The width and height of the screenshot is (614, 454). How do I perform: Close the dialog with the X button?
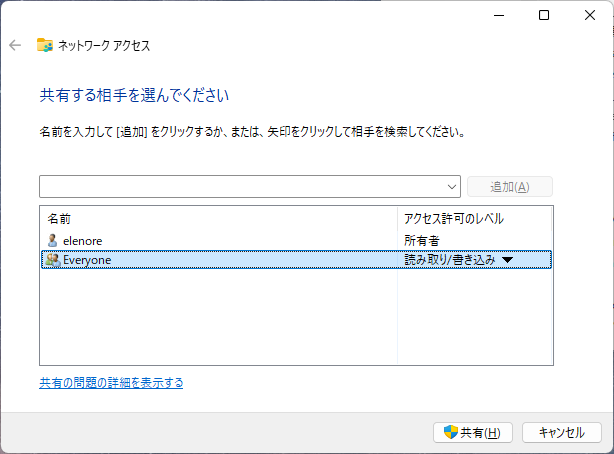[589, 15]
